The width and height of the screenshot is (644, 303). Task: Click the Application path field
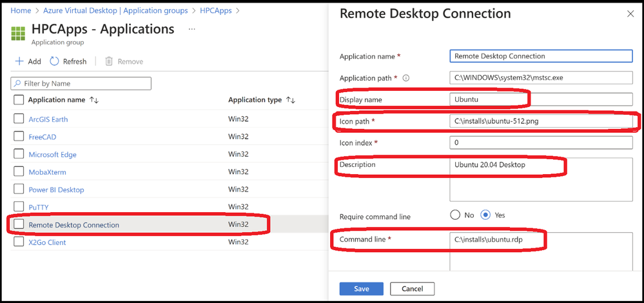click(x=541, y=77)
